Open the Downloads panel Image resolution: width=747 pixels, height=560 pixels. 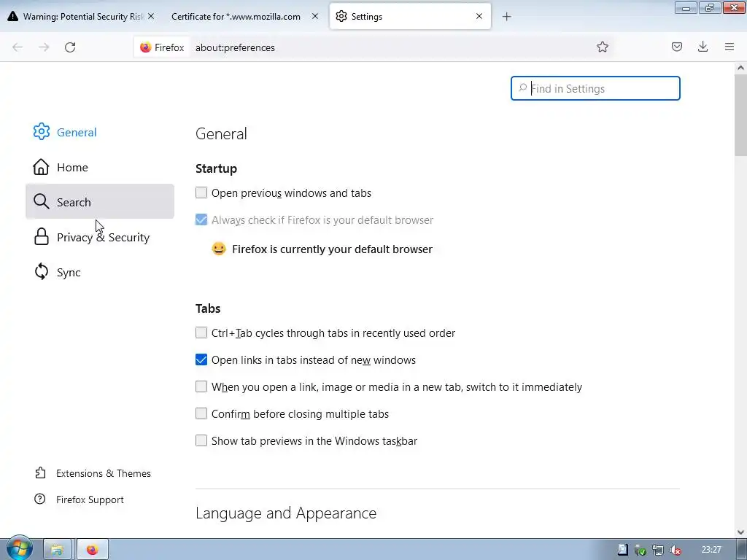pyautogui.click(x=703, y=47)
